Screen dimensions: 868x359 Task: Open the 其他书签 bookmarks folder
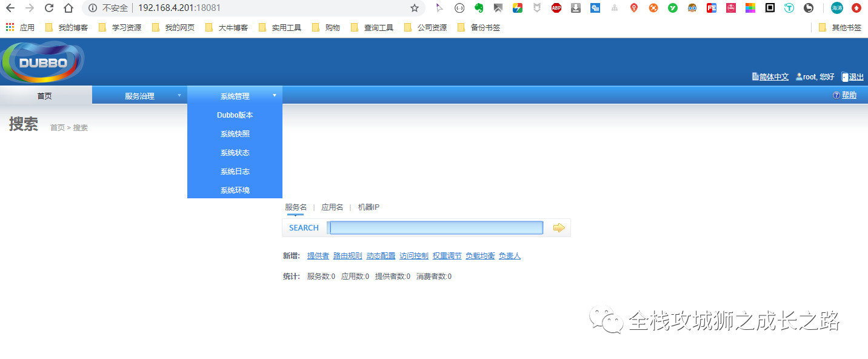pos(840,27)
